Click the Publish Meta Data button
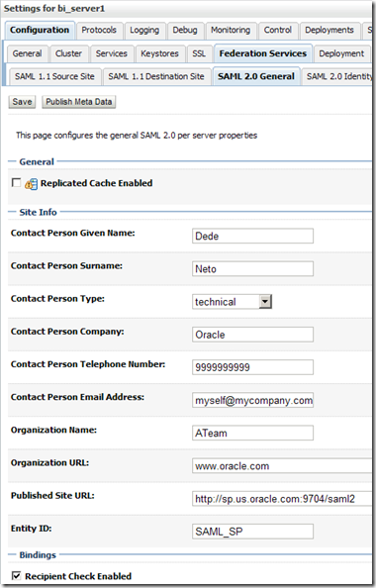This screenshot has height=588, width=376. coord(79,102)
